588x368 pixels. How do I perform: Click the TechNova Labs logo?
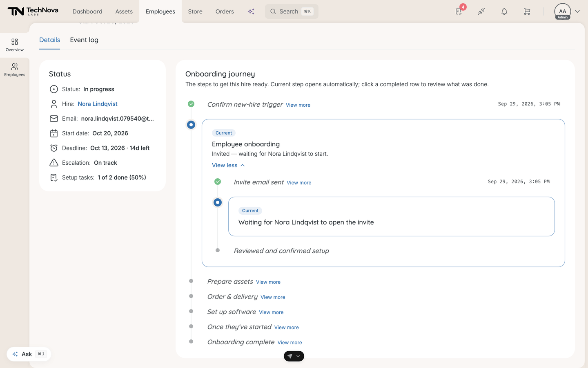(x=33, y=11)
